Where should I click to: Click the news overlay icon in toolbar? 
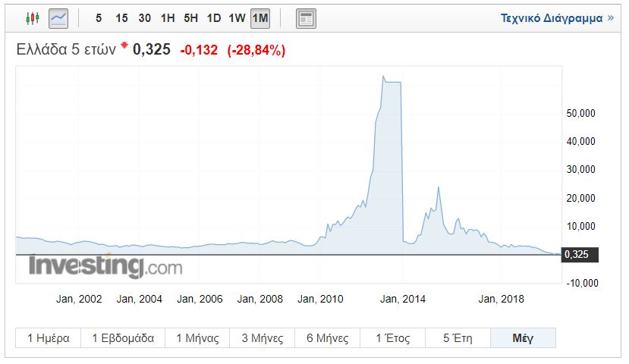coord(306,18)
